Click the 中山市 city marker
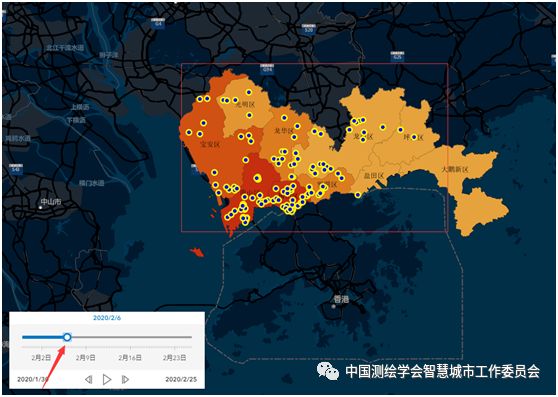Screen dimensions: 558x397 (42, 207)
